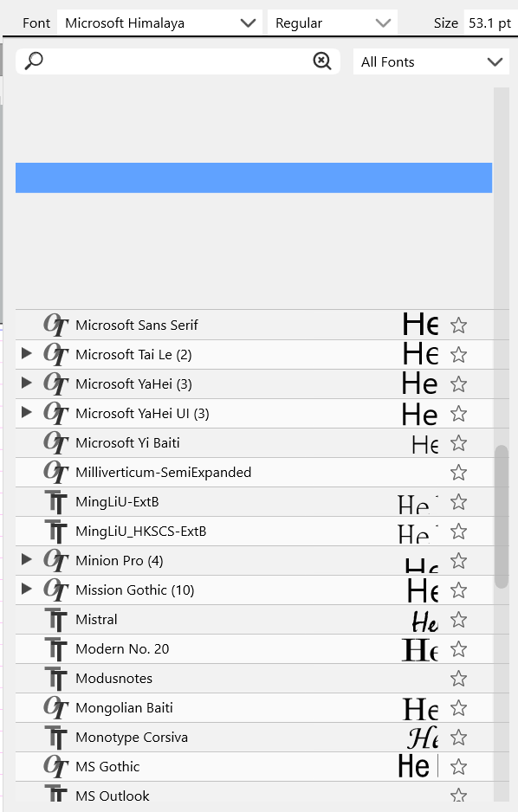This screenshot has width=518, height=812.
Task: Select the Modusnotes font name
Action: pyautogui.click(x=114, y=679)
